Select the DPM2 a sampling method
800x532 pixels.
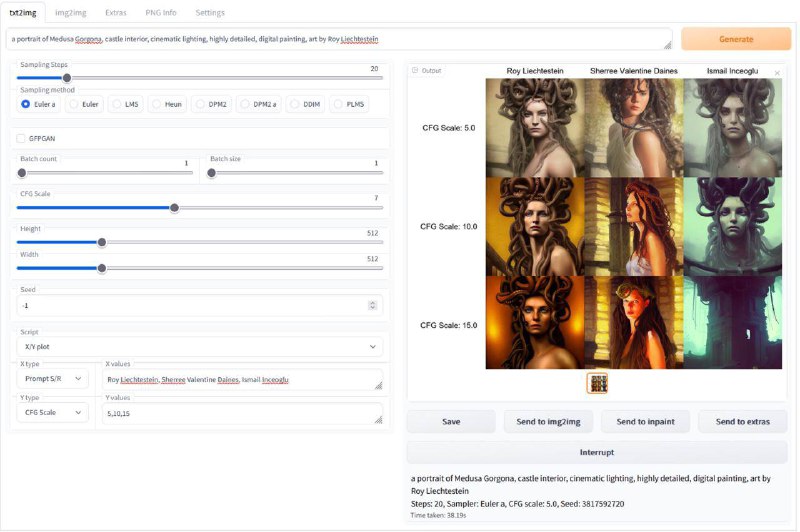(259, 104)
